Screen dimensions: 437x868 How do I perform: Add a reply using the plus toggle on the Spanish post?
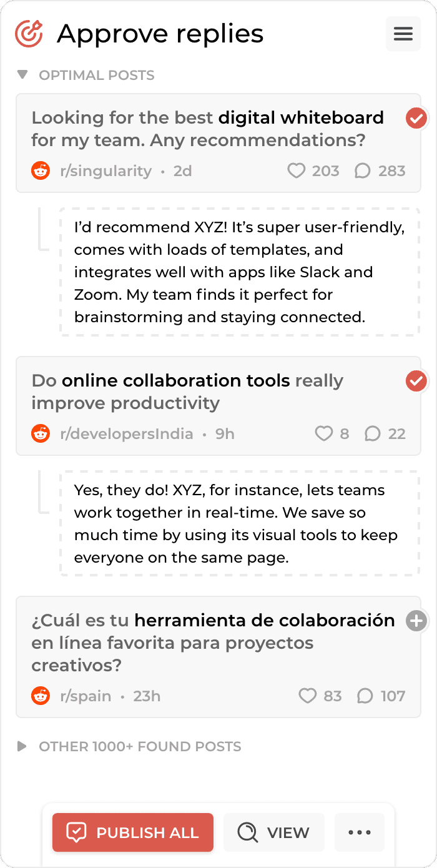(416, 621)
